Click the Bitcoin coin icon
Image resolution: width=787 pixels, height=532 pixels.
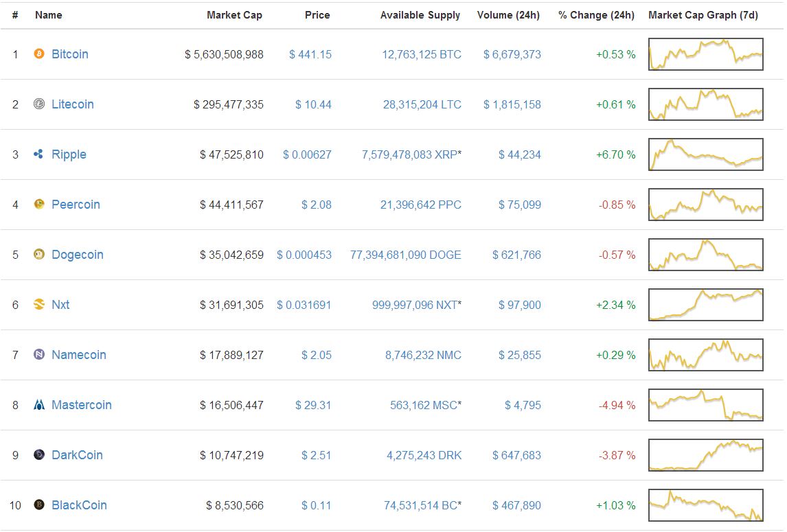click(39, 54)
